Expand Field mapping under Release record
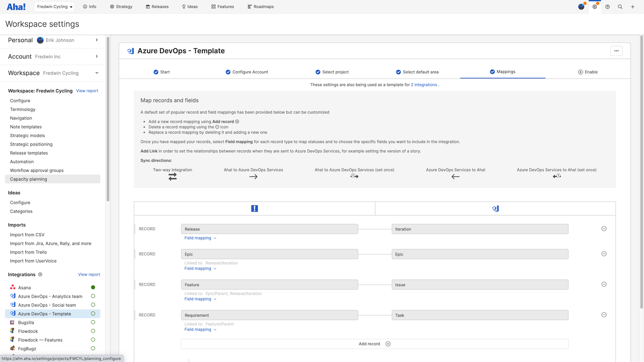This screenshot has height=362, width=644. 200,238
